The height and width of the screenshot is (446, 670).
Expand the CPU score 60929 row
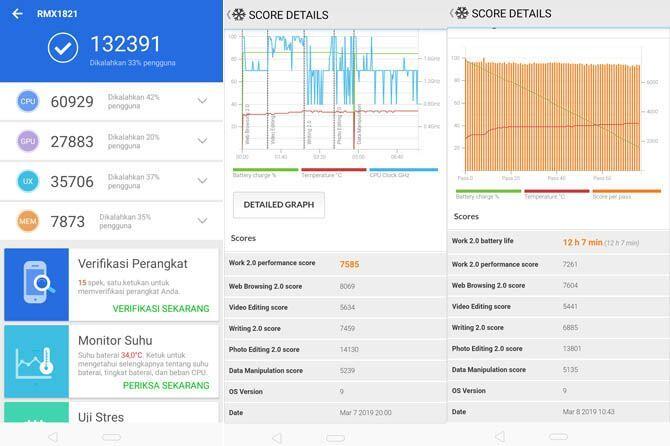202,101
